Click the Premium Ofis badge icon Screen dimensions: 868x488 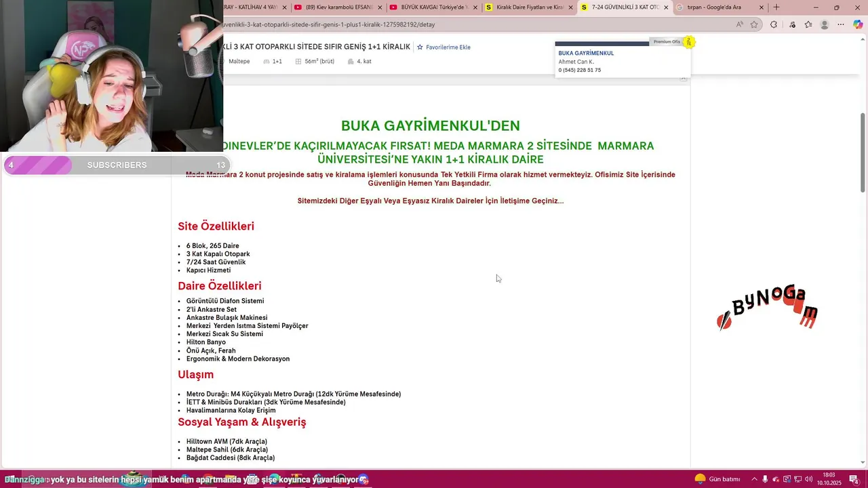pos(689,42)
